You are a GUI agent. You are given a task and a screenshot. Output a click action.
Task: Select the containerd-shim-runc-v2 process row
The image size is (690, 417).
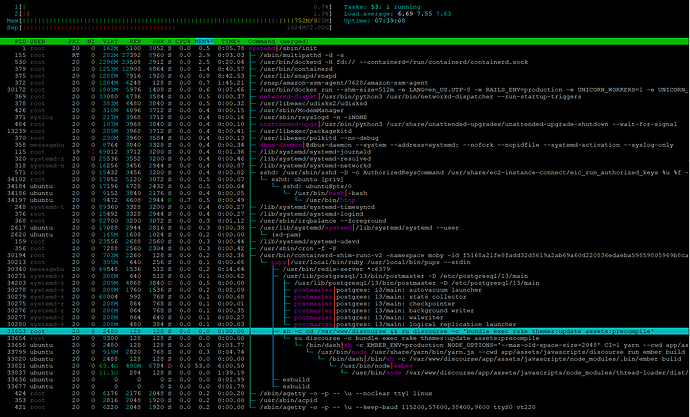pos(345,255)
